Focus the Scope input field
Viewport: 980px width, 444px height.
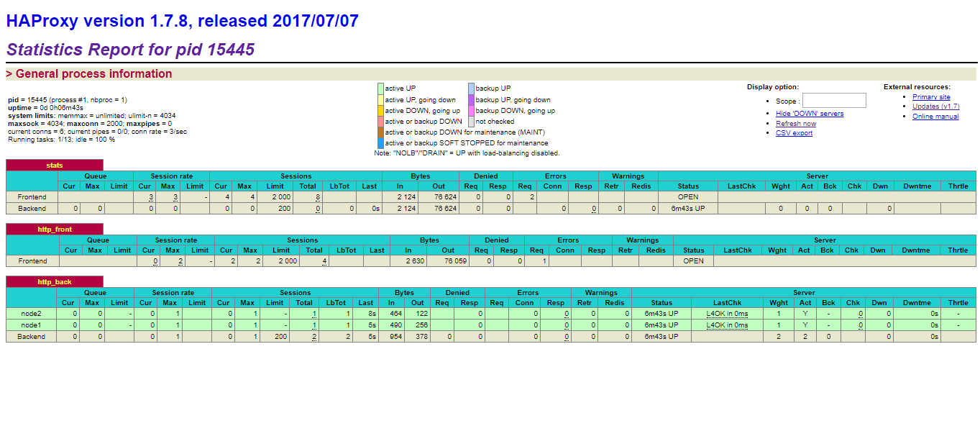coord(834,101)
